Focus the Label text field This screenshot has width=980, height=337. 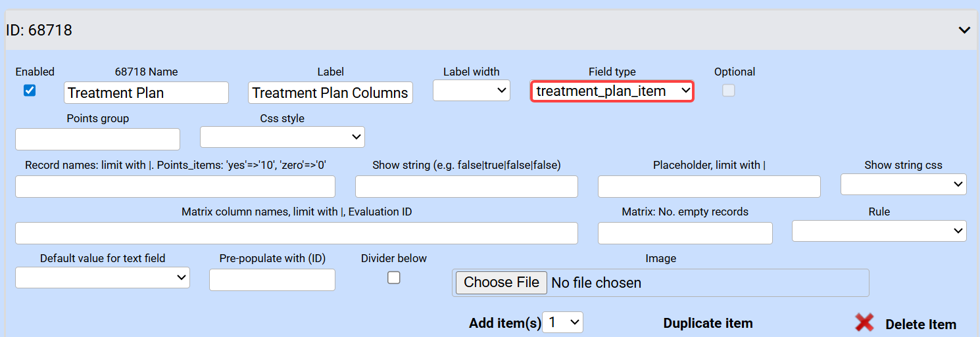pos(330,93)
